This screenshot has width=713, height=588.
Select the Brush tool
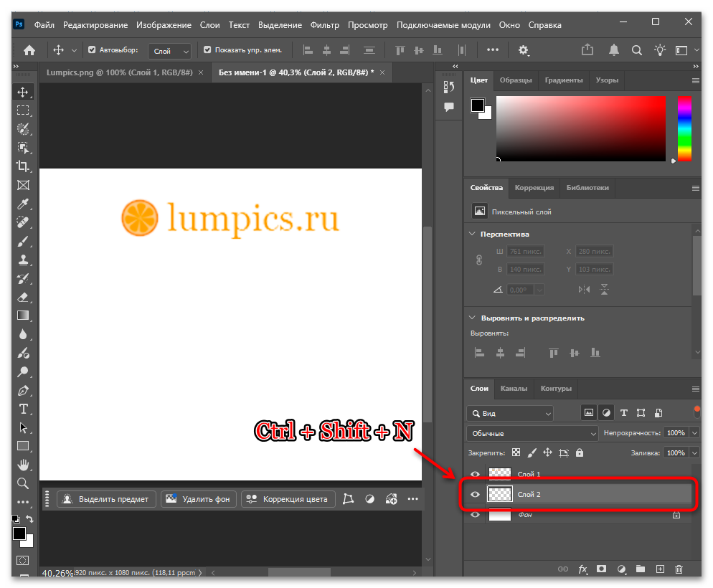(x=23, y=241)
